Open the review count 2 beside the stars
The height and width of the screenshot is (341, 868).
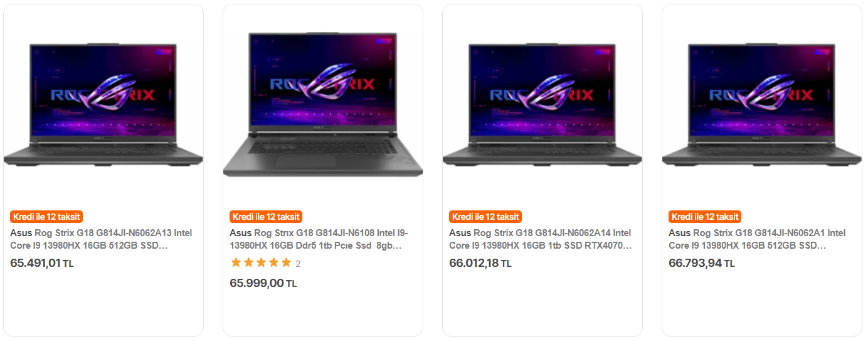click(298, 264)
